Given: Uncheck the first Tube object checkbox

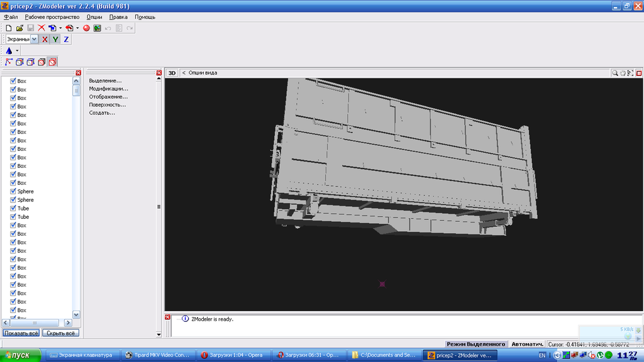Looking at the screenshot, I should pyautogui.click(x=13, y=208).
